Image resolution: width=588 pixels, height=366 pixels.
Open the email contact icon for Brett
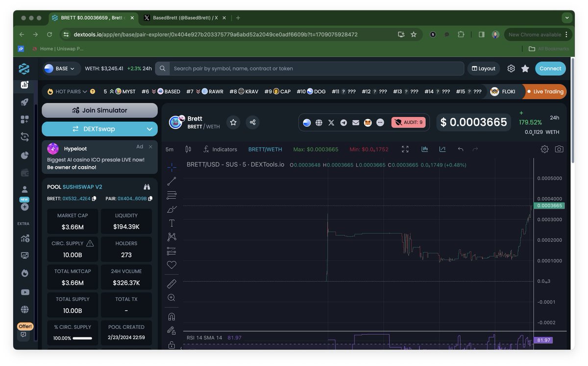coord(356,123)
